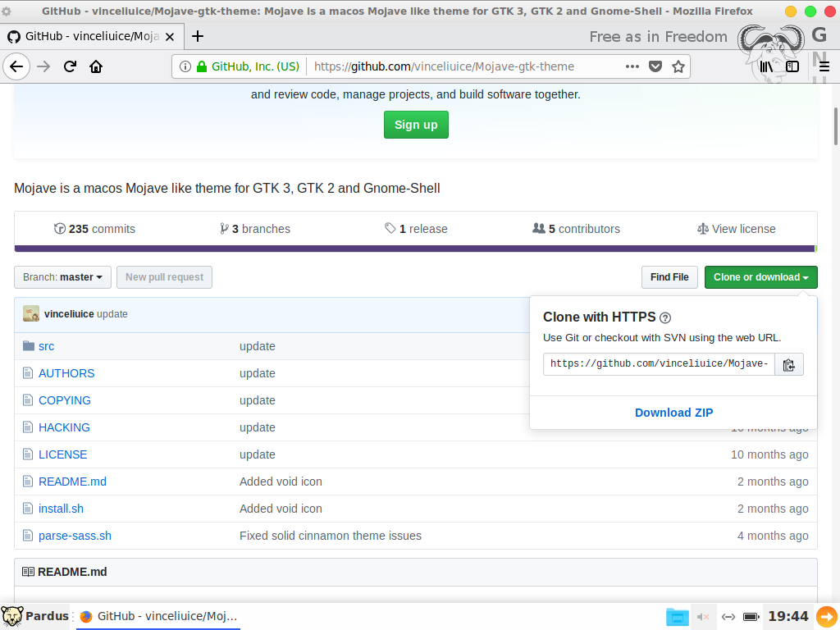Image resolution: width=840 pixels, height=630 pixels.
Task: Click the Download ZIP link
Action: coord(674,413)
